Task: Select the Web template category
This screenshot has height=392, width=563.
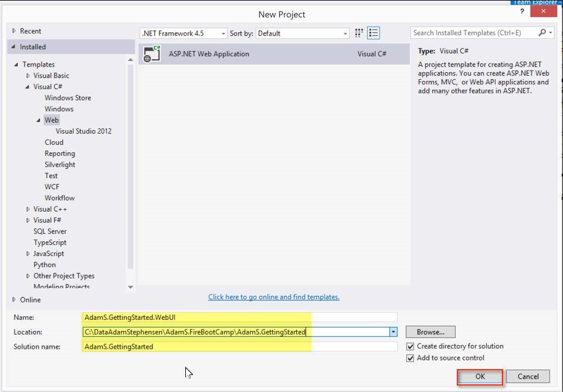Action: [52, 120]
